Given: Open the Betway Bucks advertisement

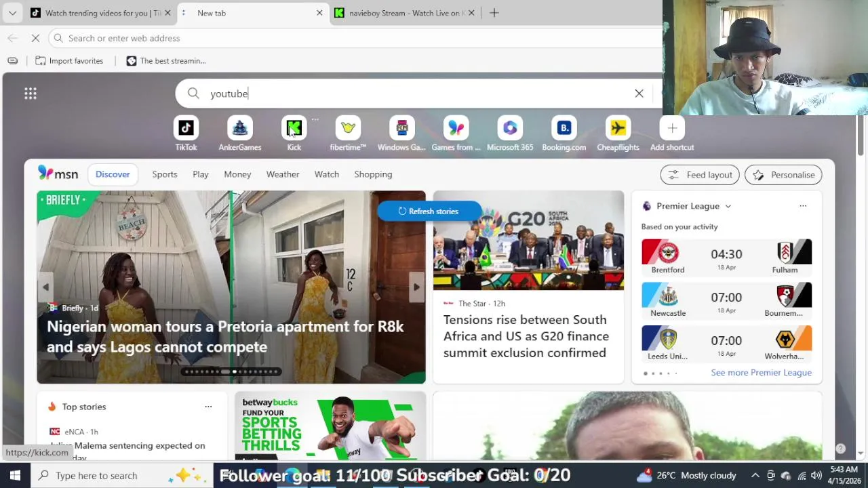Looking at the screenshot, I should 330,426.
